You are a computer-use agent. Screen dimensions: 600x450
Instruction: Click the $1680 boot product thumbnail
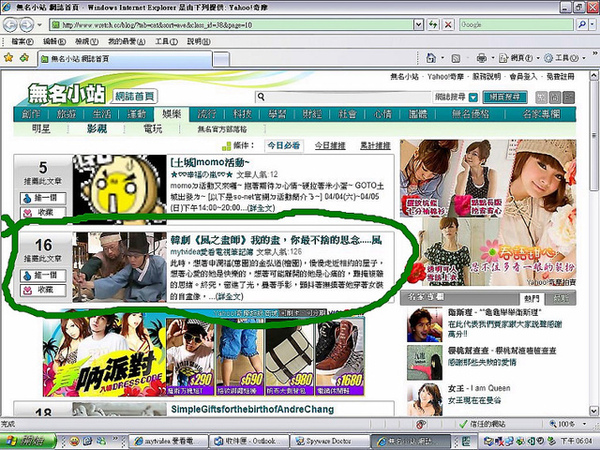point(339,356)
